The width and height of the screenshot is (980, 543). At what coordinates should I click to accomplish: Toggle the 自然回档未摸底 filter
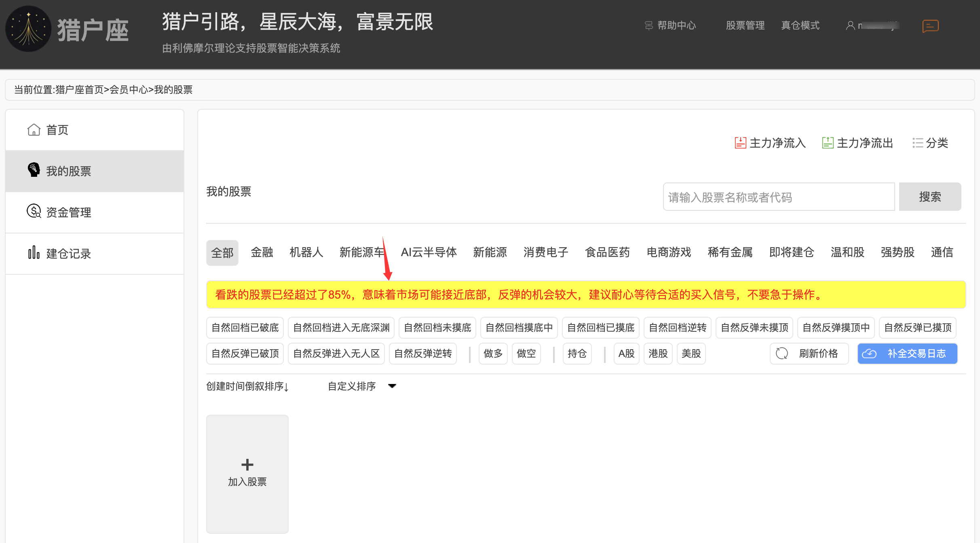pyautogui.click(x=437, y=328)
